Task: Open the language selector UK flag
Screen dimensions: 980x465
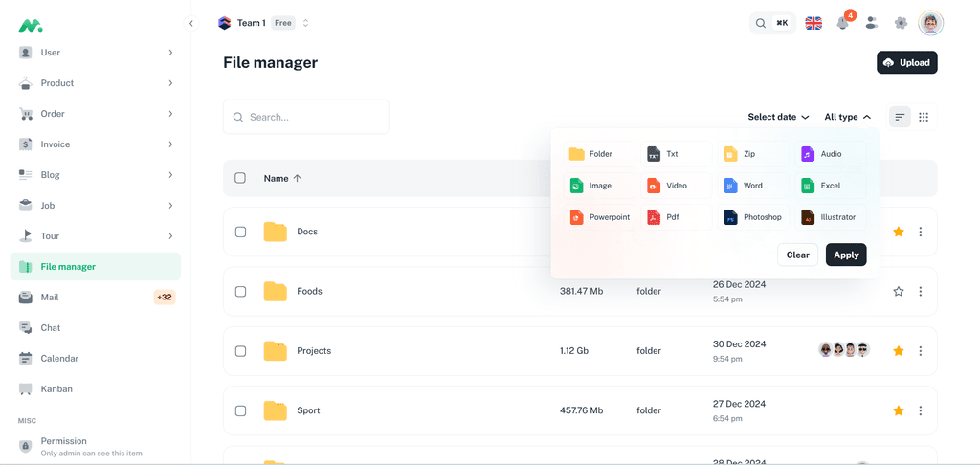Action: pyautogui.click(x=813, y=23)
